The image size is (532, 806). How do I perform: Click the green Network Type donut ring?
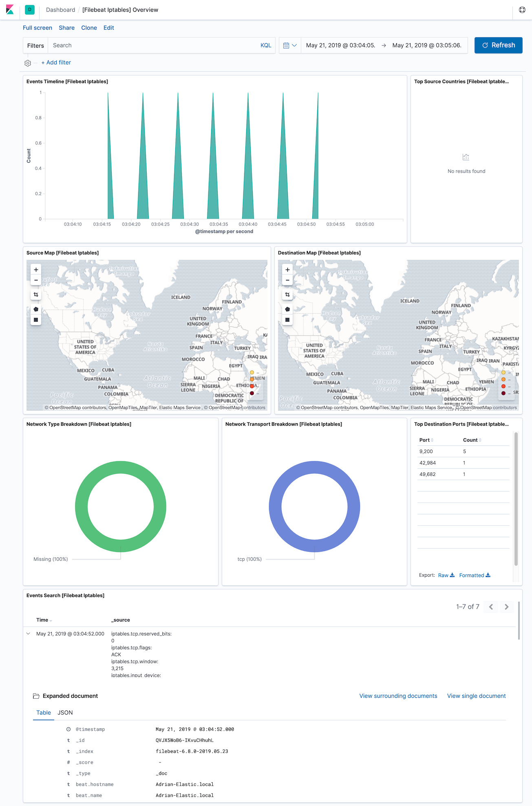121,467
